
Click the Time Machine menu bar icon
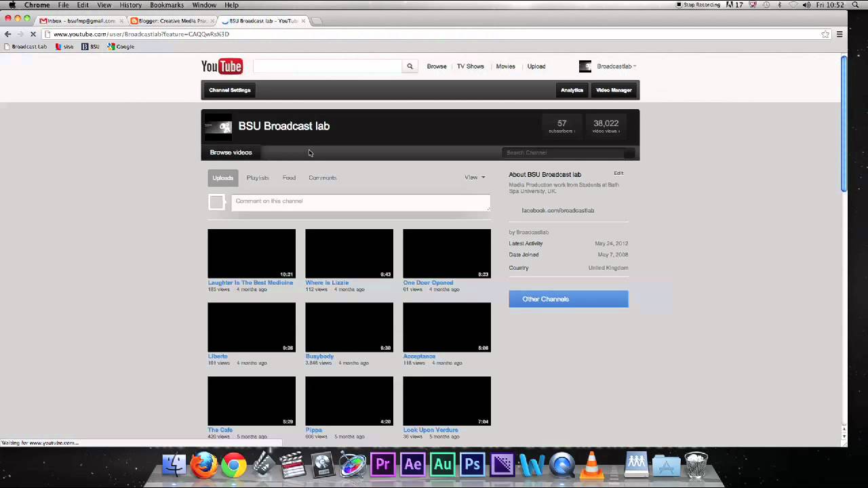(766, 5)
